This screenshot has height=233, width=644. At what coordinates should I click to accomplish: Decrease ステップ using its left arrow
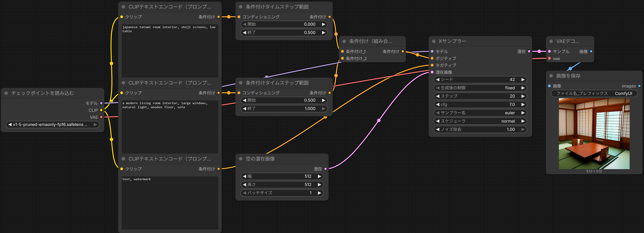point(438,96)
